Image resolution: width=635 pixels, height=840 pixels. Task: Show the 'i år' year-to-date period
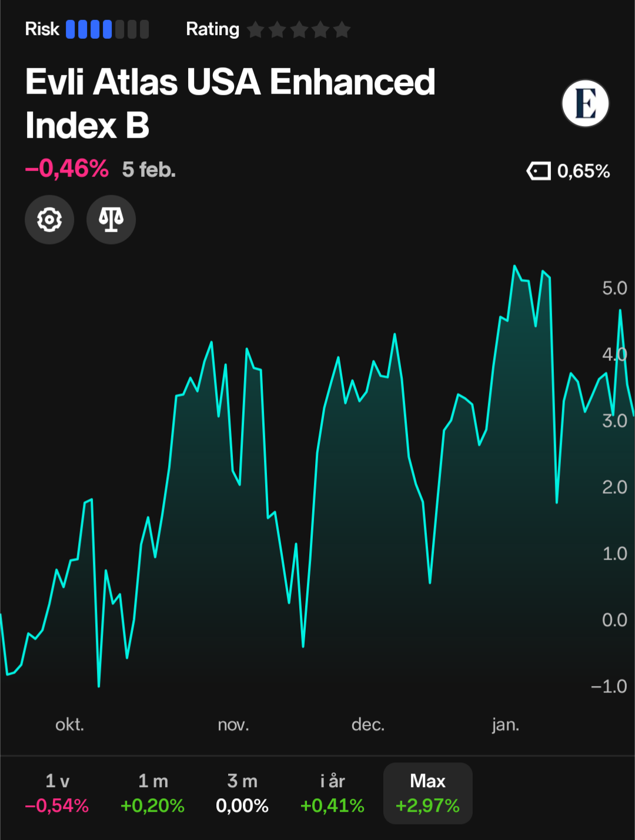[332, 793]
